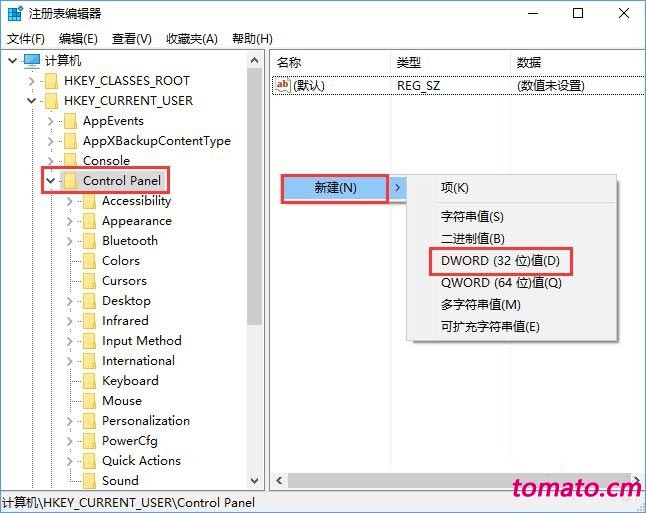The height and width of the screenshot is (513, 646).
Task: Choose 新建(N) in the context menu
Action: (335, 188)
